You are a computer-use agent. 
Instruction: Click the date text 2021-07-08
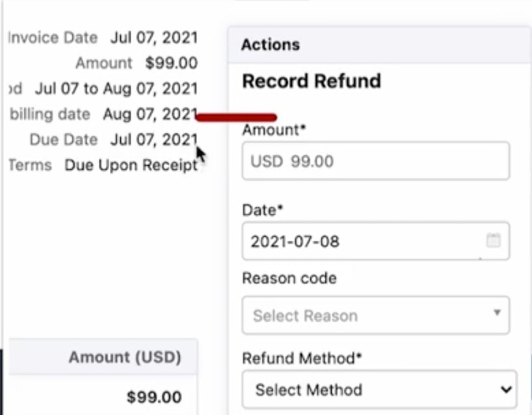click(295, 242)
